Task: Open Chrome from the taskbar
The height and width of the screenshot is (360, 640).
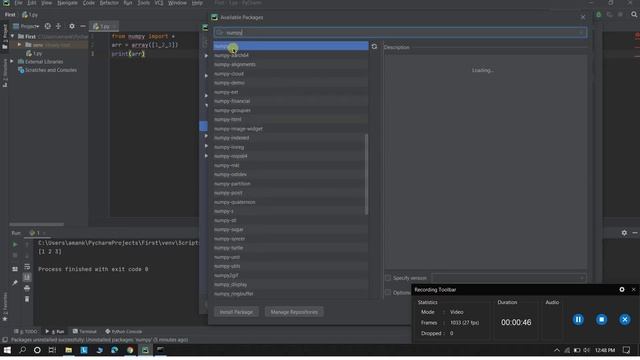Action: point(130,350)
